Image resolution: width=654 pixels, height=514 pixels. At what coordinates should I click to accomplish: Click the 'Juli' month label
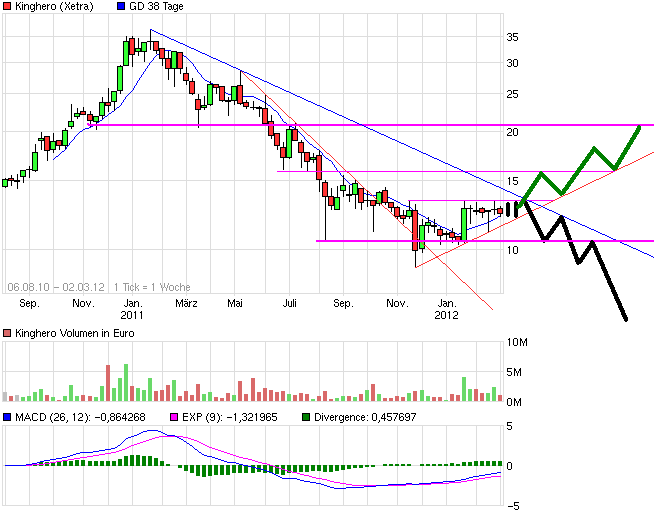[289, 303]
